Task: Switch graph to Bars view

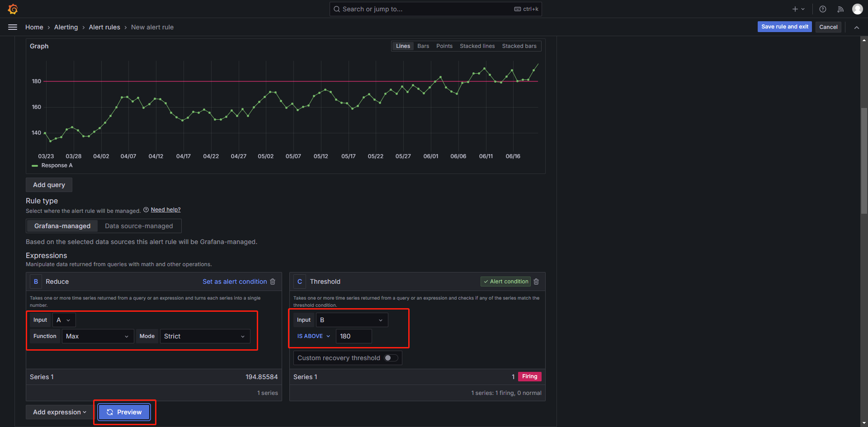Action: (423, 46)
